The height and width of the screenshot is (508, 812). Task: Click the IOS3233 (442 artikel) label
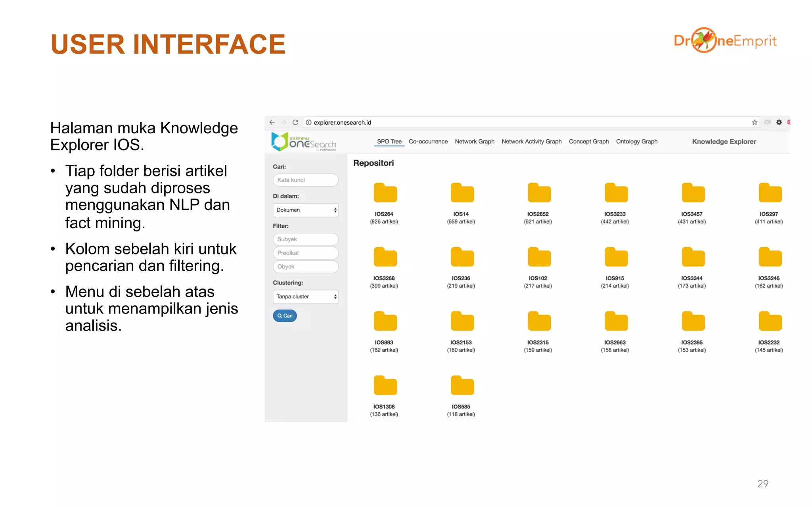(615, 218)
